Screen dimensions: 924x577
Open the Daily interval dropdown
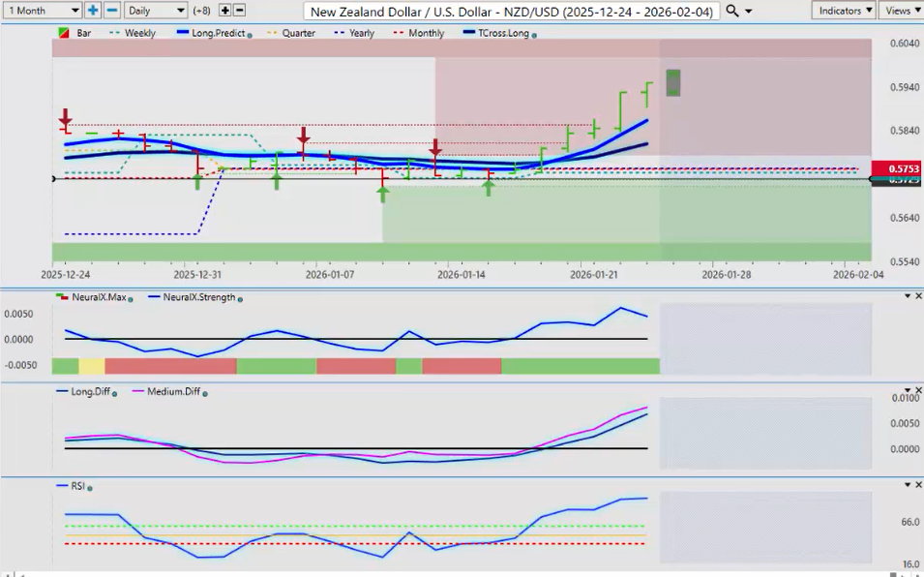[x=155, y=10]
